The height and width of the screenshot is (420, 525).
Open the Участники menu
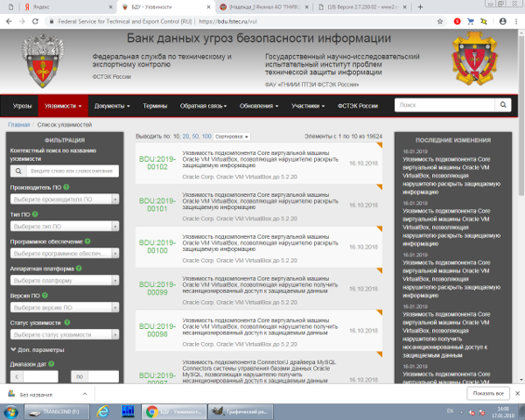coord(308,106)
